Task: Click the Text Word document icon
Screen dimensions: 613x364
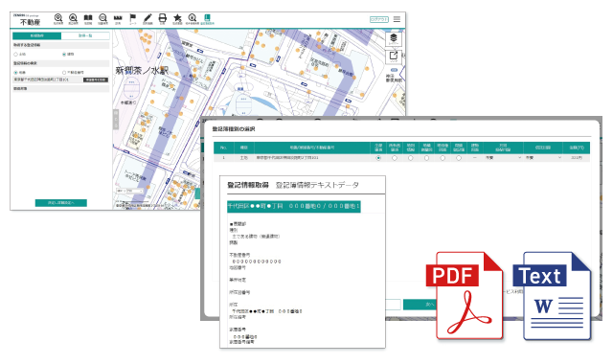Action: tap(552, 296)
